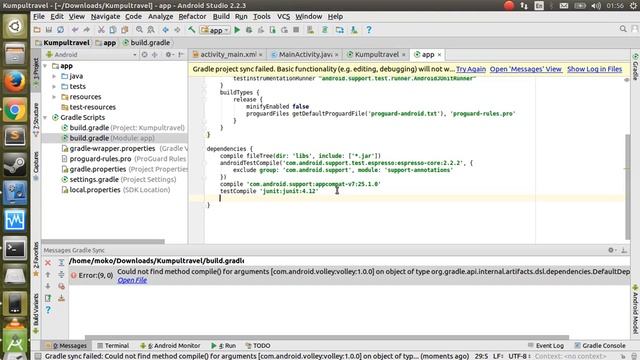Open the app run configuration dropdown
Image resolution: width=640 pixels, height=360 pixels.
tap(215, 30)
